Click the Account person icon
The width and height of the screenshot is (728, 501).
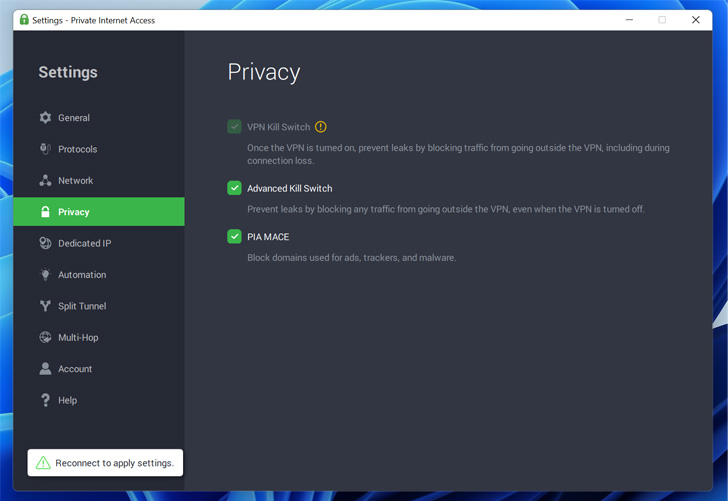pos(45,369)
